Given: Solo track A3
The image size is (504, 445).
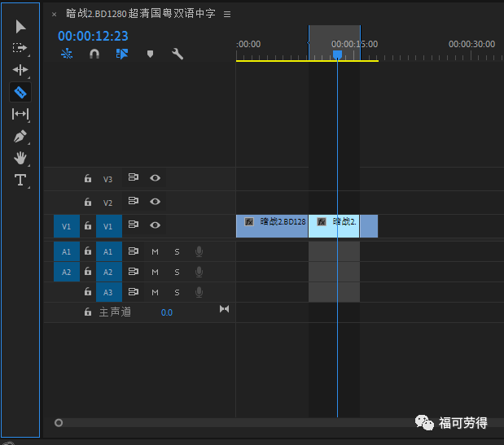Looking at the screenshot, I should (177, 293).
